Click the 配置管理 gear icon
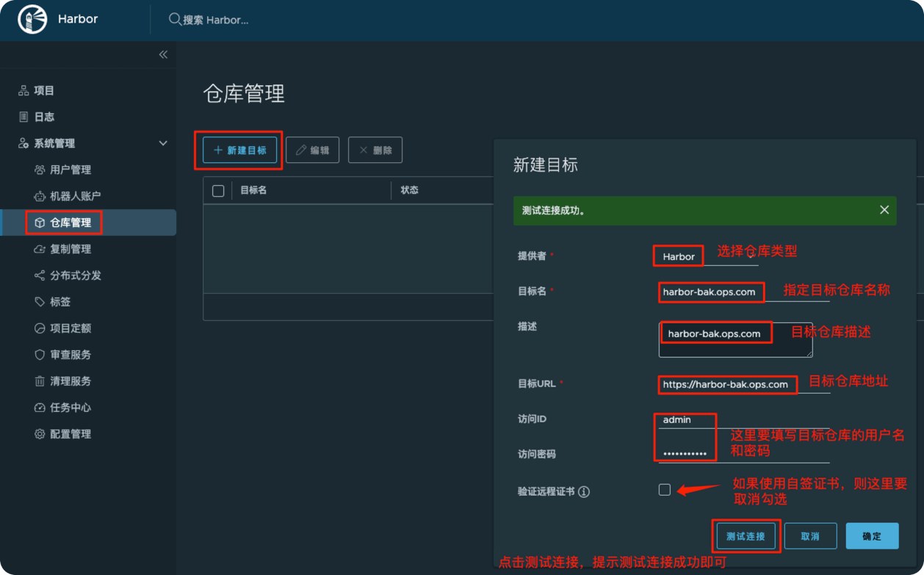Viewport: 924px width, 575px height. click(40, 434)
